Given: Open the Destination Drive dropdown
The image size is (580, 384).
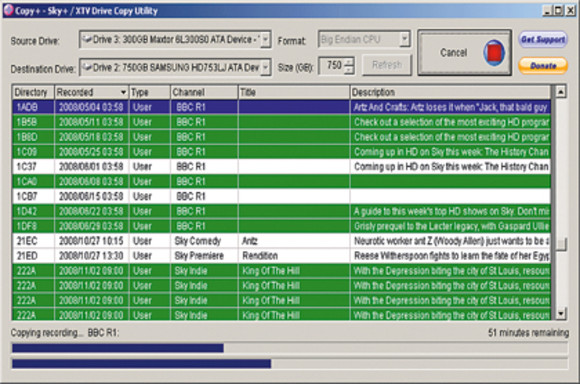Looking at the screenshot, I should 265,67.
